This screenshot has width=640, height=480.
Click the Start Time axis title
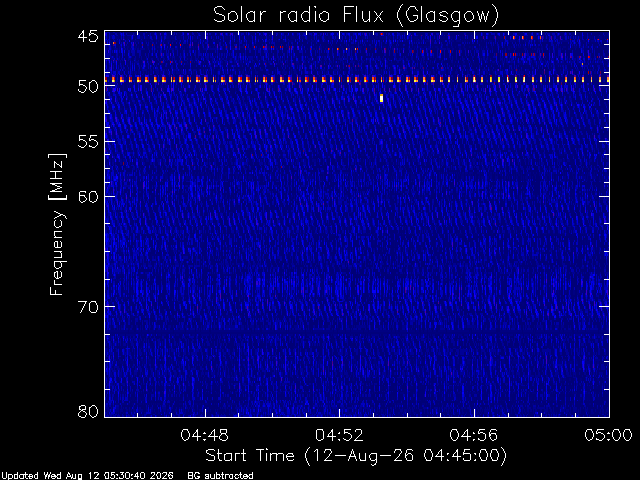[x=356, y=456]
